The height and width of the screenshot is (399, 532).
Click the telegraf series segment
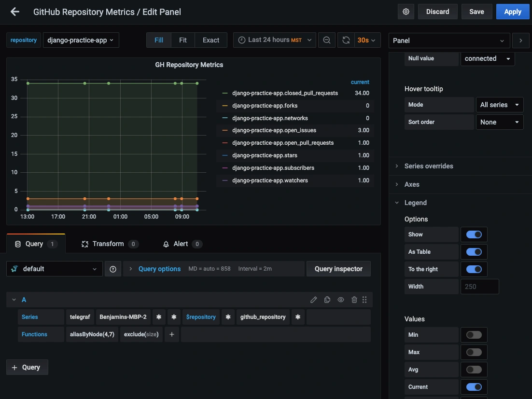click(80, 317)
